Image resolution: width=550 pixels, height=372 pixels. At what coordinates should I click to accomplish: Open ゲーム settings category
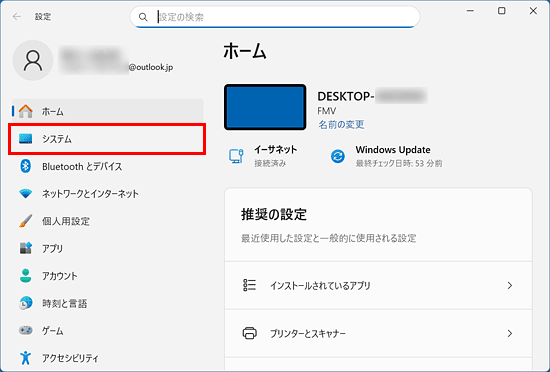(108, 330)
